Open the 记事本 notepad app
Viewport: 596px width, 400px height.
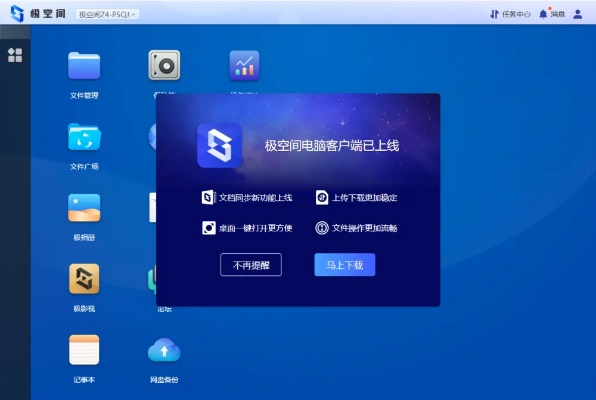pos(84,350)
